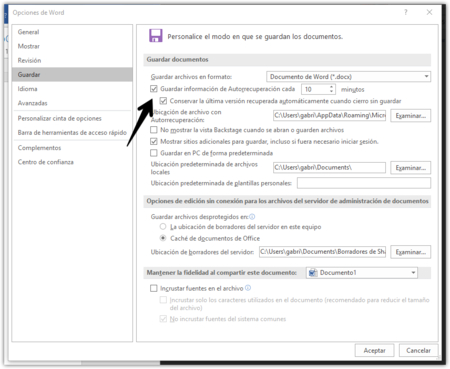
Task: Open the Documento1 fidelity dropdown
Action: [x=362, y=273]
